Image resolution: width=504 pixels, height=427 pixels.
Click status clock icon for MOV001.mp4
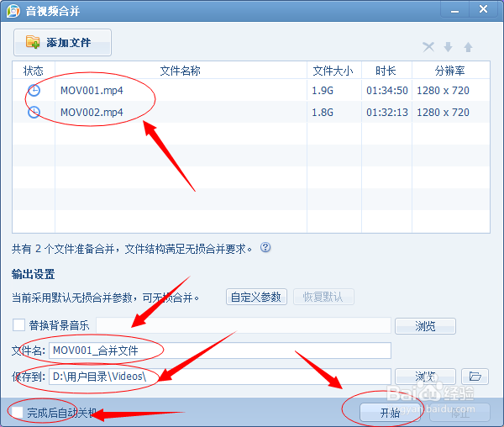click(34, 91)
